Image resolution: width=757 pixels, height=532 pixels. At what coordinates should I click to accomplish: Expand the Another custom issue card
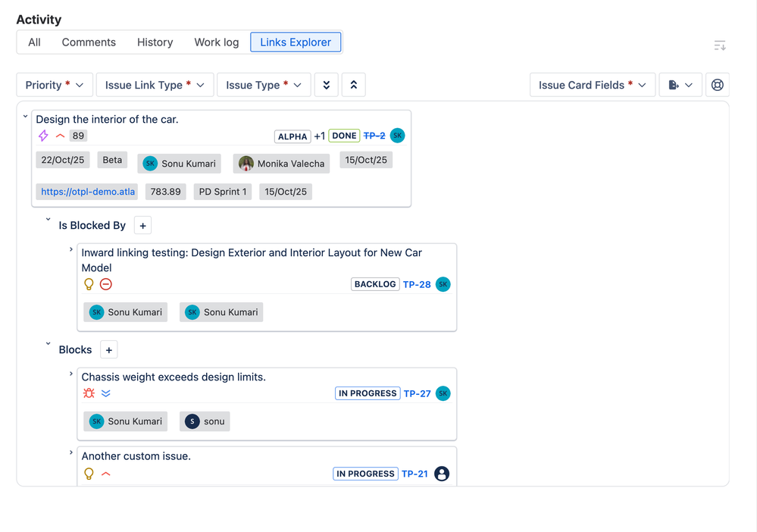71,453
